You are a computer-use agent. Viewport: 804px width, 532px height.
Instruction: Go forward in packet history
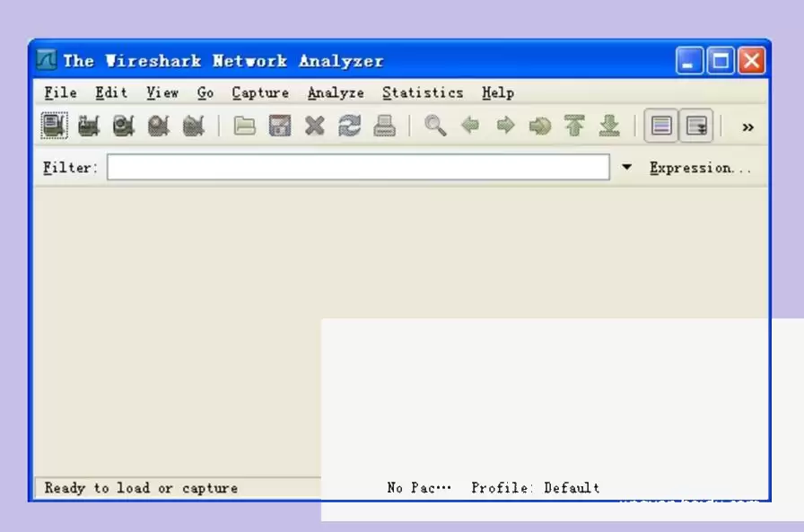tap(505, 126)
